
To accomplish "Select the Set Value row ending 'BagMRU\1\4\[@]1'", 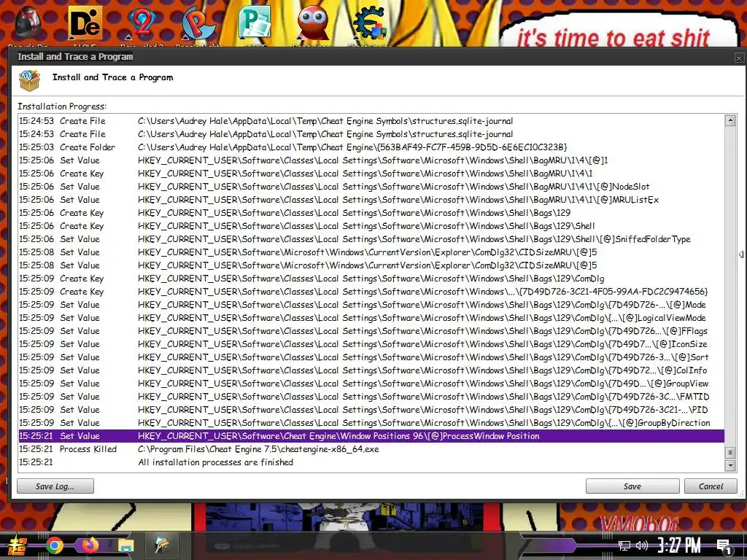I will [x=371, y=160].
